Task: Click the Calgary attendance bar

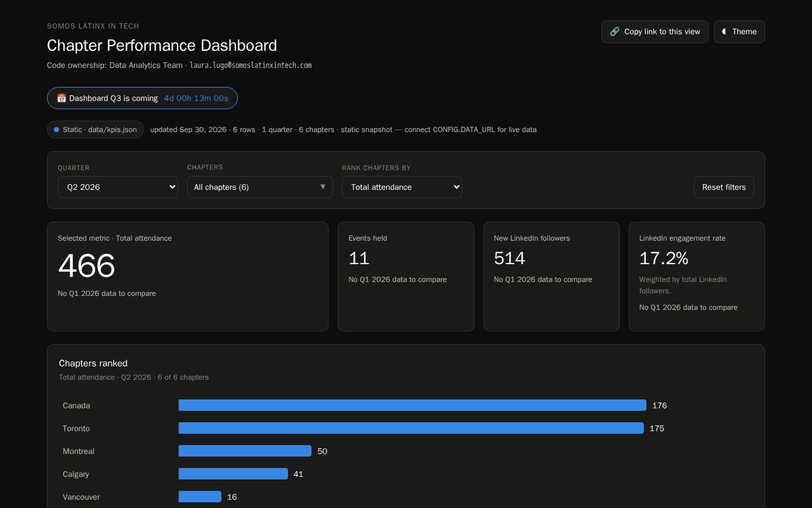Action: coord(233,474)
